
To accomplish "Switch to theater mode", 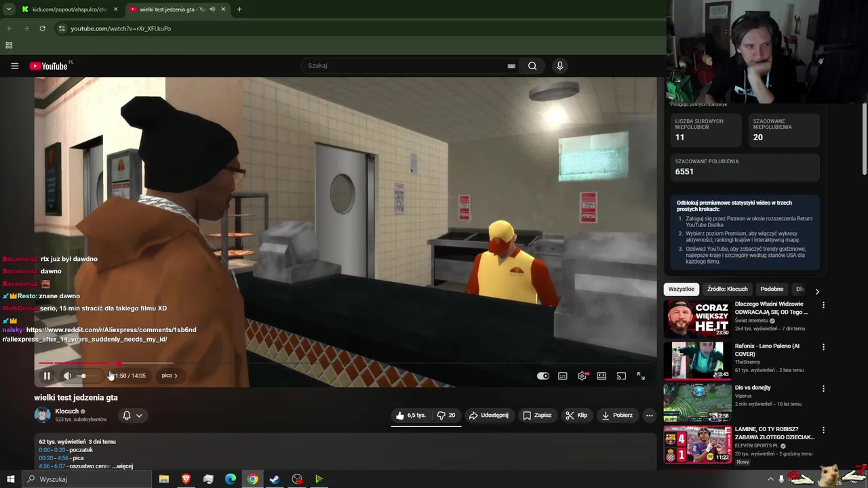I will tap(601, 375).
